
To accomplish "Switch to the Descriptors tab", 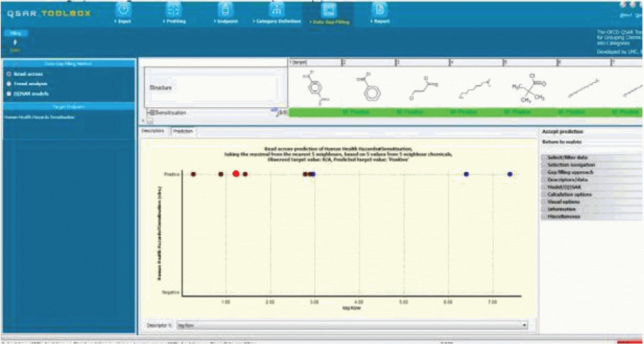I will coord(153,131).
